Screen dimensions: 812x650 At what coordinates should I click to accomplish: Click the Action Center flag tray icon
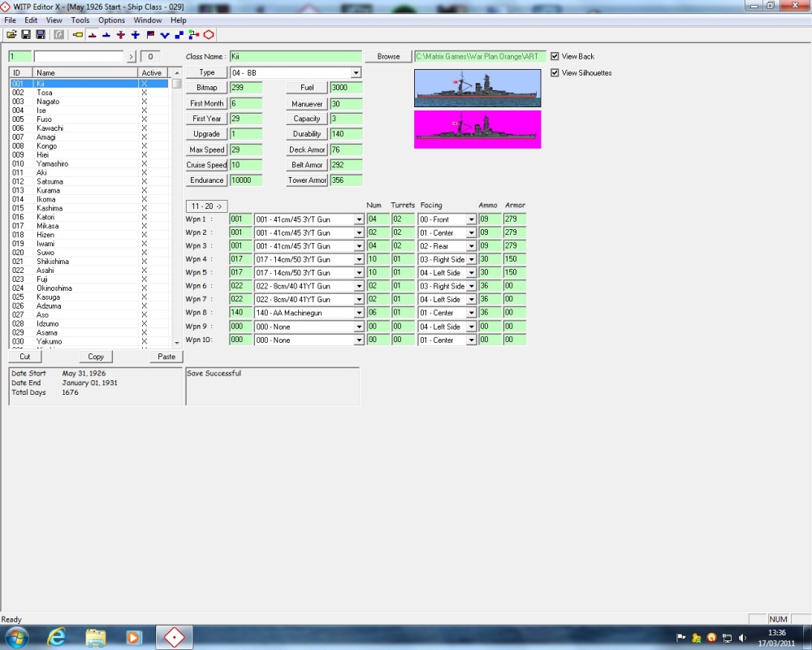pos(681,638)
